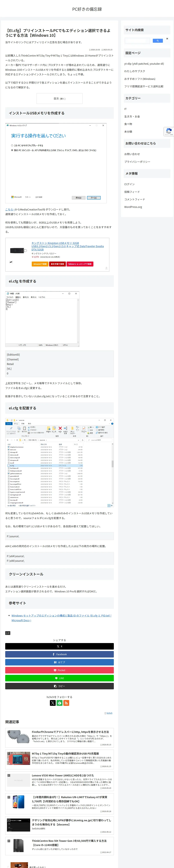Save the article to Pocket
The width and height of the screenshot is (174, 868).
(x=59, y=670)
